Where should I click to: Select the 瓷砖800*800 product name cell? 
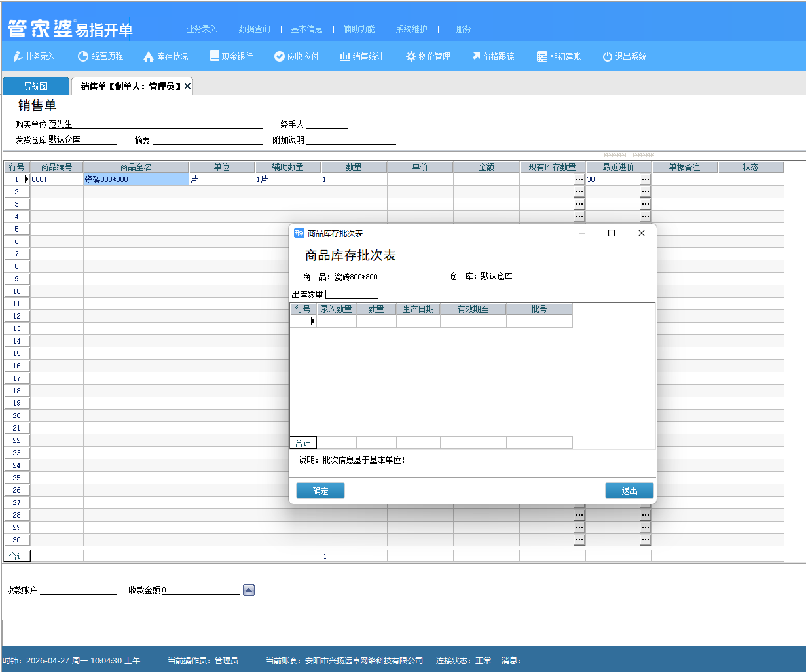136,179
